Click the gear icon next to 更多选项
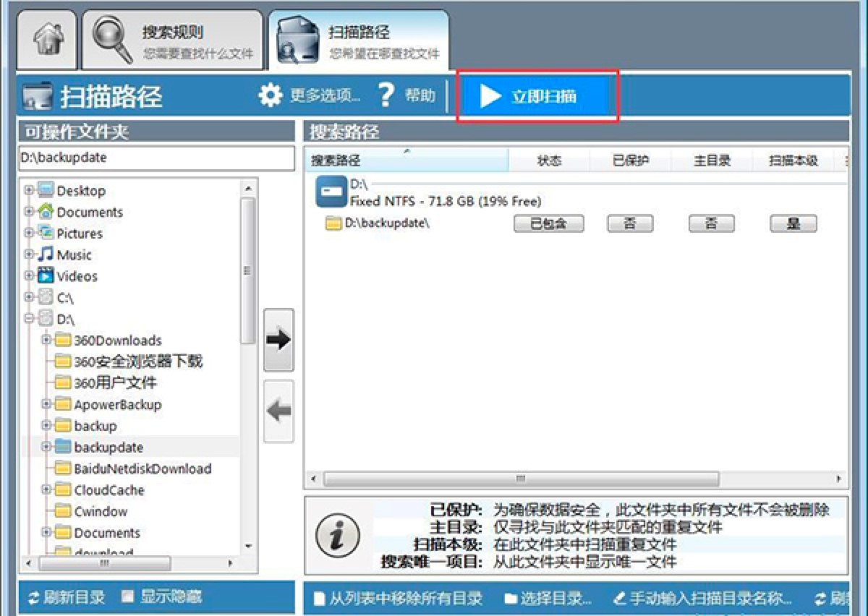 click(x=270, y=95)
